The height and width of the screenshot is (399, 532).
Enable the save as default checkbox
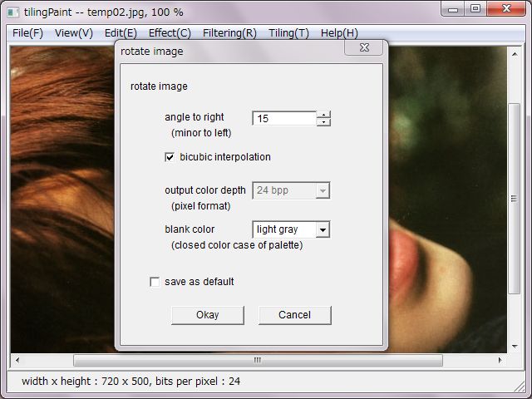[155, 282]
